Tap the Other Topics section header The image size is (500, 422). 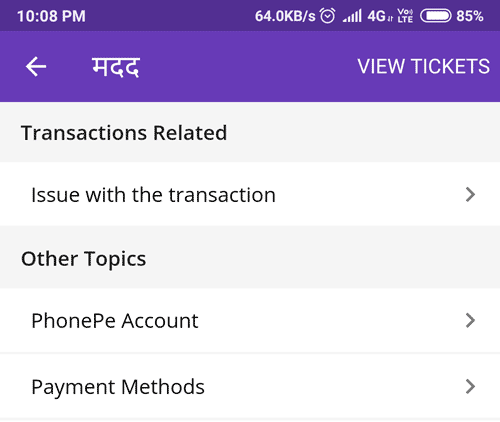point(84,259)
